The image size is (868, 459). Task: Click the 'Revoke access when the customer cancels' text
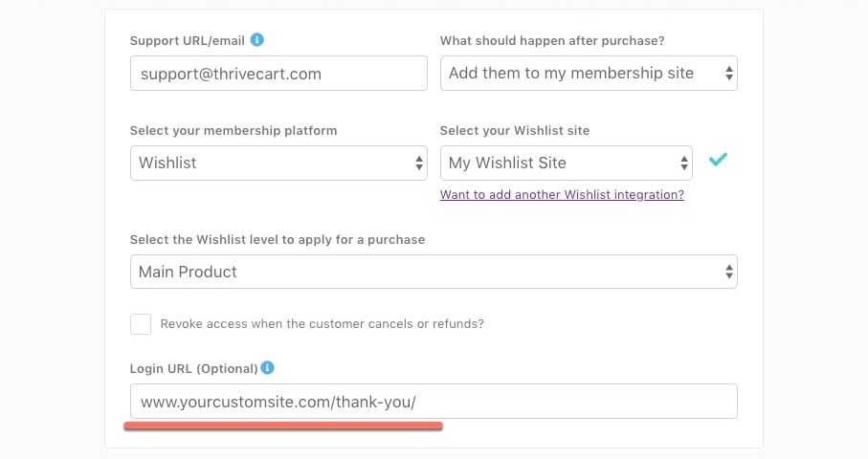tap(322, 324)
